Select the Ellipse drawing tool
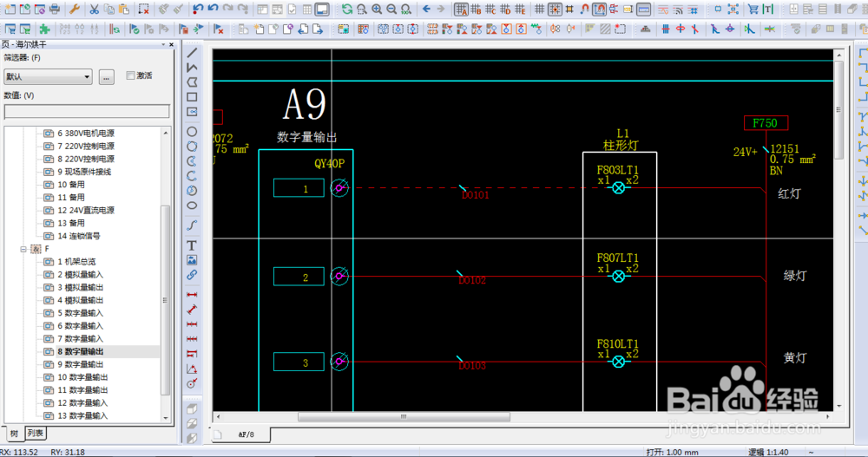This screenshot has width=868, height=457. coord(192,206)
